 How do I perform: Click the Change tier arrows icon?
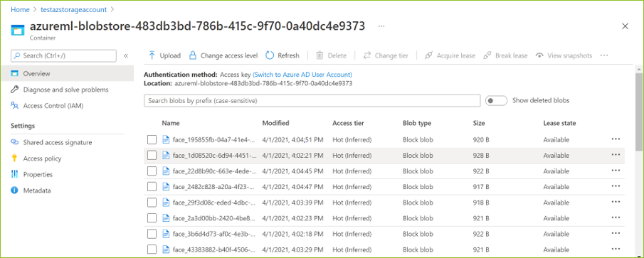coord(366,55)
